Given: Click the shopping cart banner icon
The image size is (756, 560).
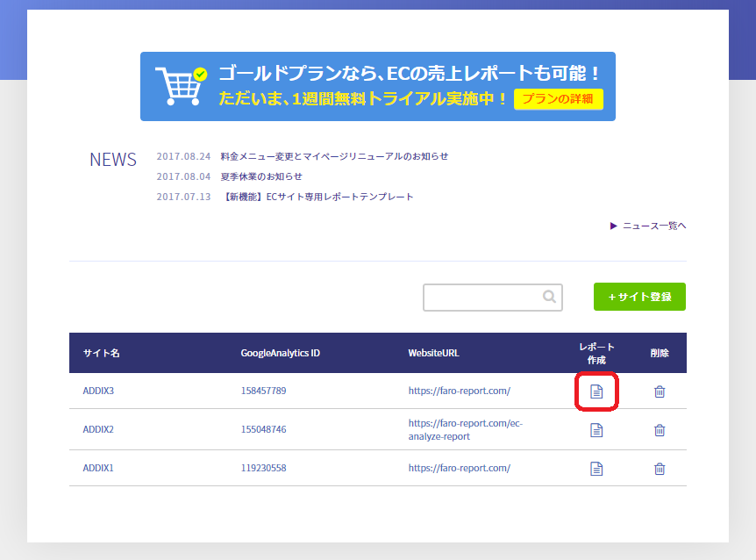Looking at the screenshot, I should click(182, 86).
